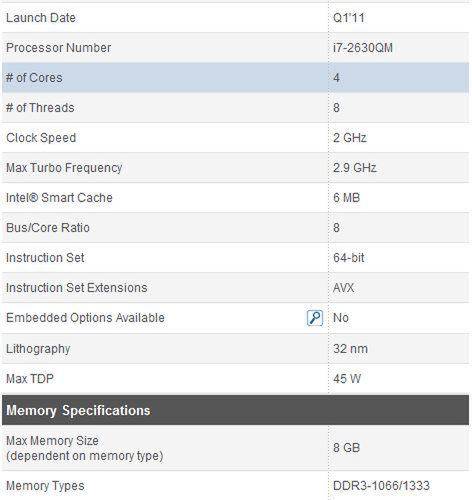Click the Instruction Set Extensions label
472x500 pixels.
pos(76,288)
